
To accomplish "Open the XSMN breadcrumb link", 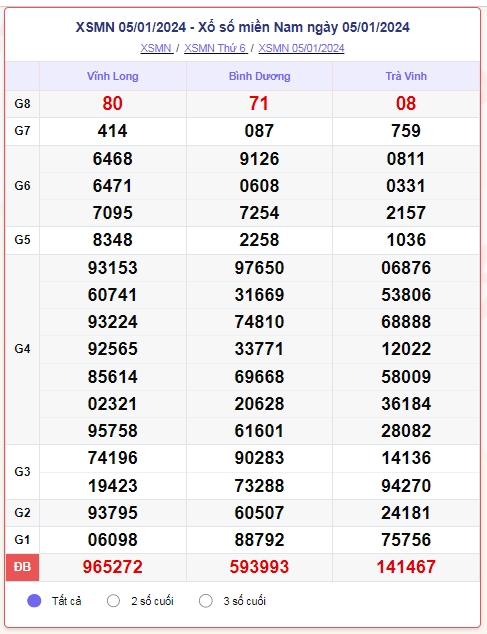I will tap(157, 48).
